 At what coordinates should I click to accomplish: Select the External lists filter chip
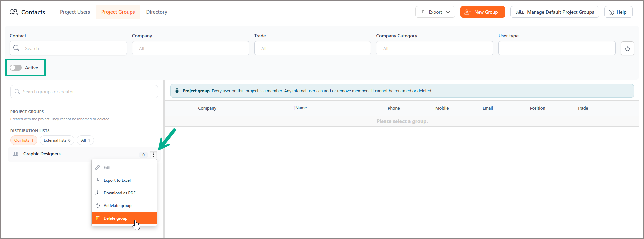[x=57, y=140]
